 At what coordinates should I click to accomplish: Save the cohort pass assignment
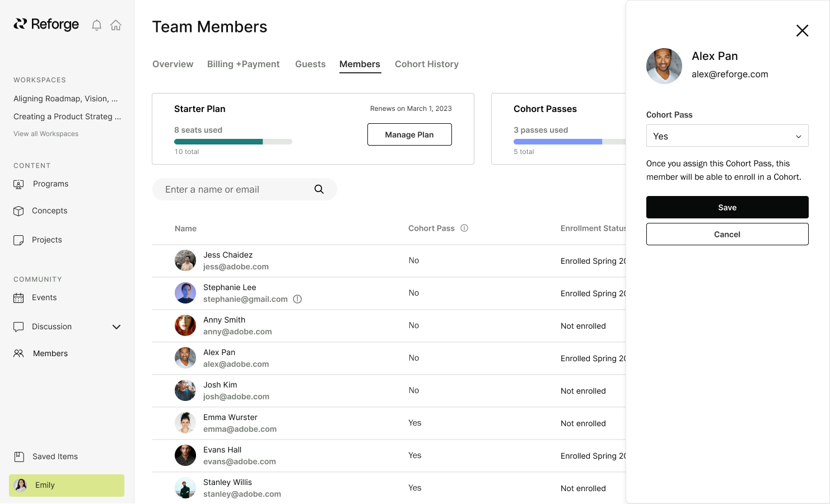[x=727, y=207]
